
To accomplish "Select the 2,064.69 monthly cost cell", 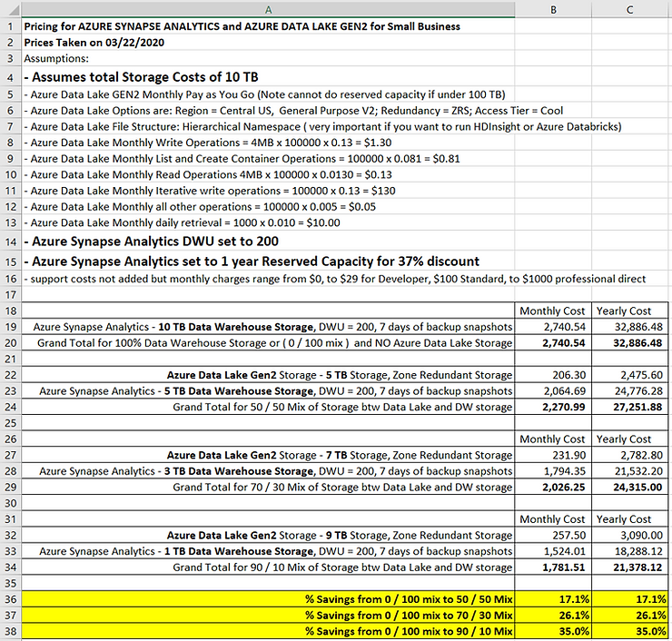I will tap(553, 390).
